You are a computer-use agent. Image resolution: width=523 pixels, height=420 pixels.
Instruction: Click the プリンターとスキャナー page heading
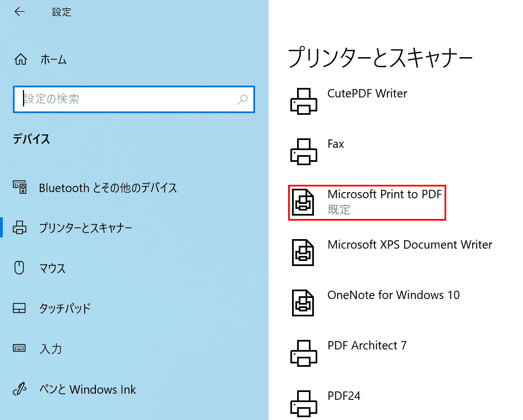pos(380,58)
